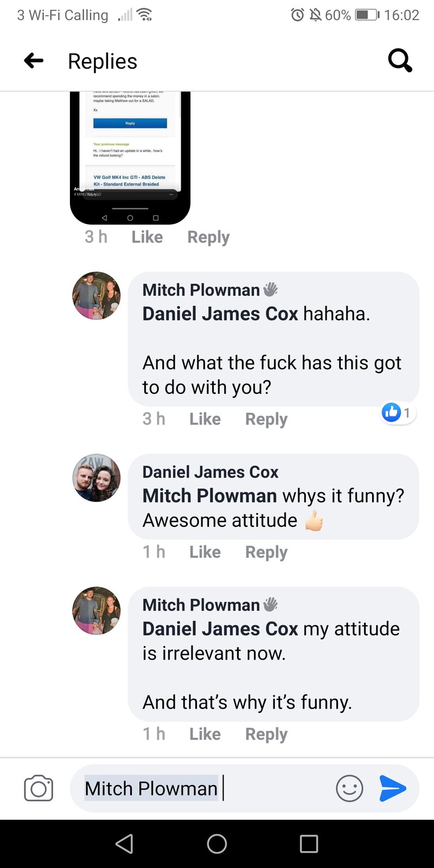Tap Mitch Plowman's profile picture in last comment

(97, 610)
